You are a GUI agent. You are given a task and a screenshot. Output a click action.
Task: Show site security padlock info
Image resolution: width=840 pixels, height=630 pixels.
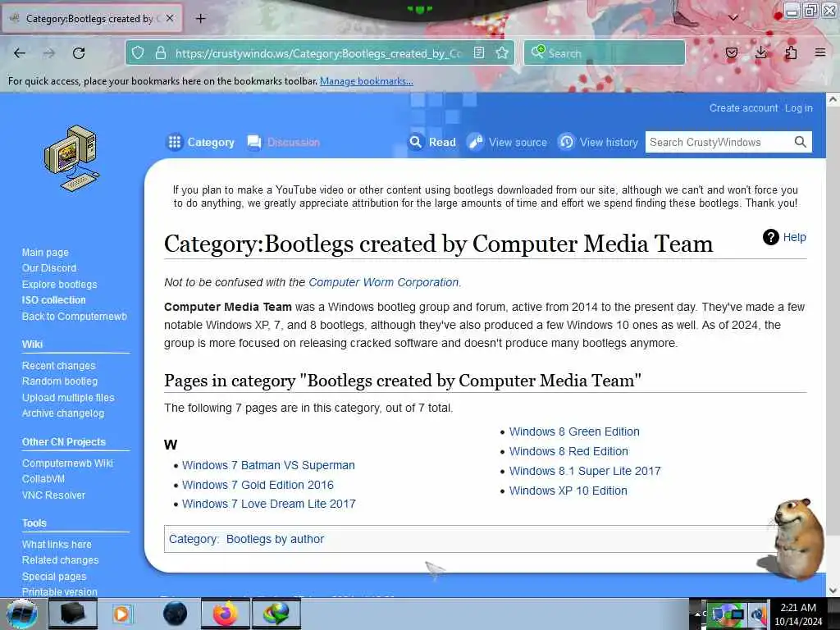point(160,53)
